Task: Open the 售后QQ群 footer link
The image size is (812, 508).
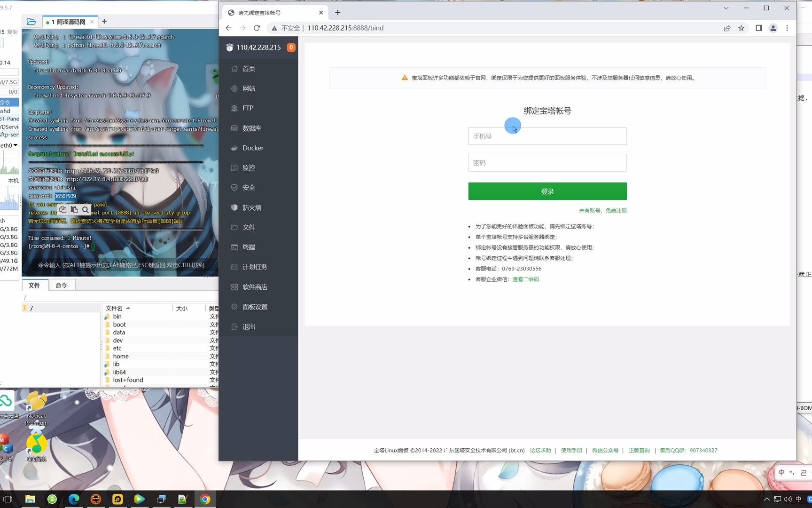Action: tap(688, 451)
